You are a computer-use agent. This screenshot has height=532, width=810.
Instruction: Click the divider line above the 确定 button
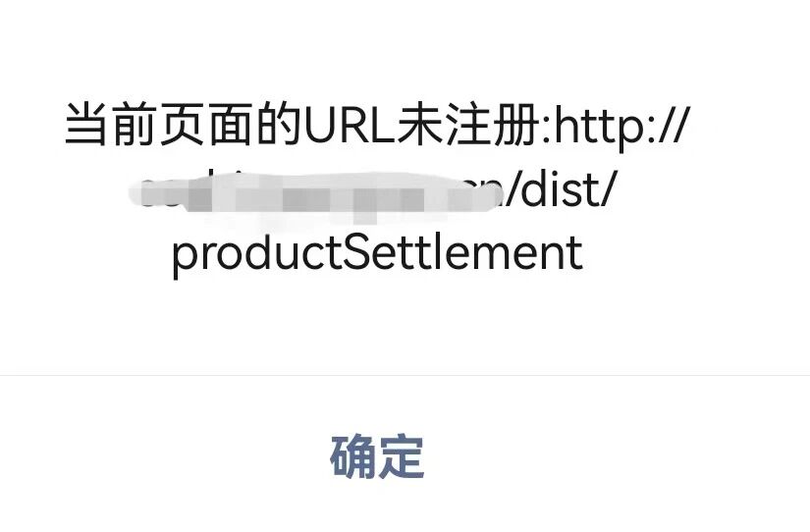tap(405, 375)
